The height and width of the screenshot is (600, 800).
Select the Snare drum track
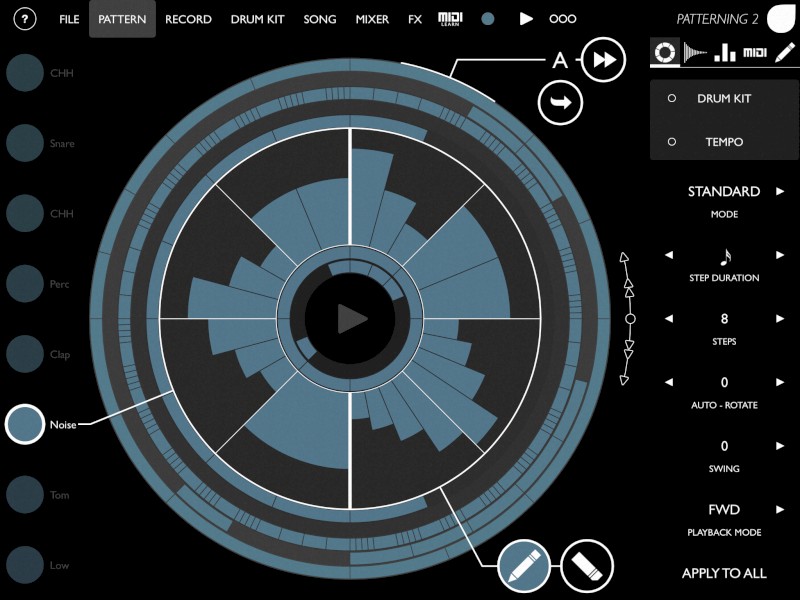pos(25,143)
